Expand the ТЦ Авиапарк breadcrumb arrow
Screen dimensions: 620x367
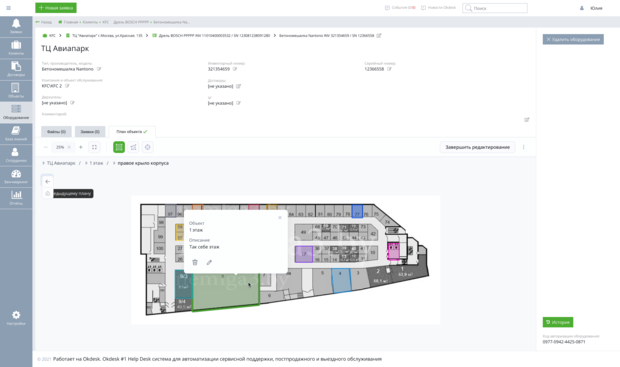tap(43, 163)
